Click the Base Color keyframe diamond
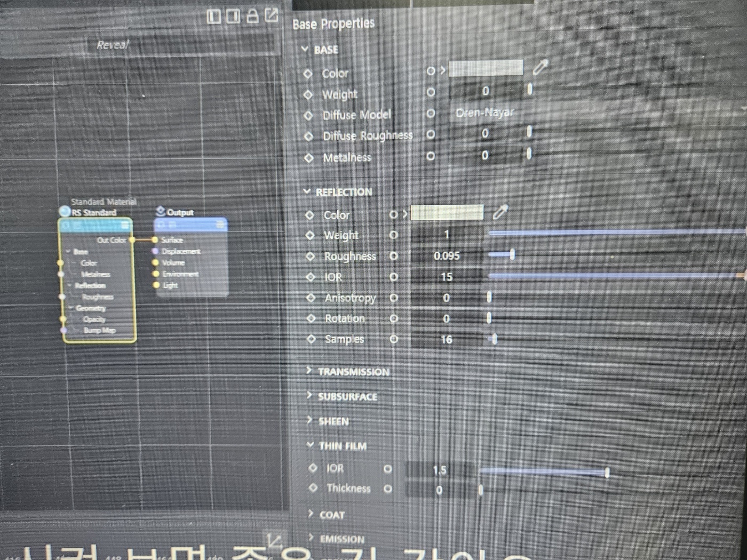This screenshot has height=560, width=747. tap(308, 74)
